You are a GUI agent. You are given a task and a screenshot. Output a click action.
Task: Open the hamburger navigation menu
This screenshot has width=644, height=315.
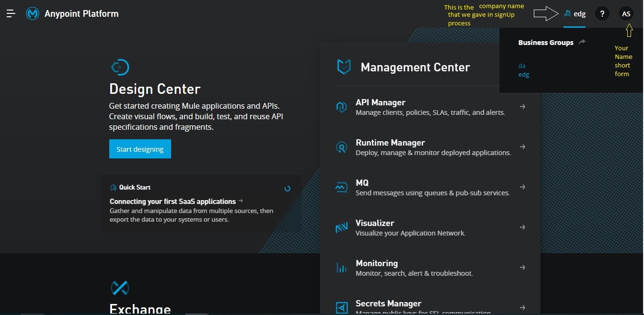coord(11,14)
